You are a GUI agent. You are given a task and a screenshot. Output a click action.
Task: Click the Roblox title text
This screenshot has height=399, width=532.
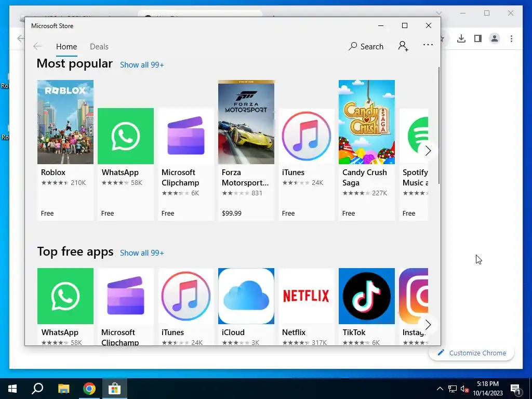54,172
